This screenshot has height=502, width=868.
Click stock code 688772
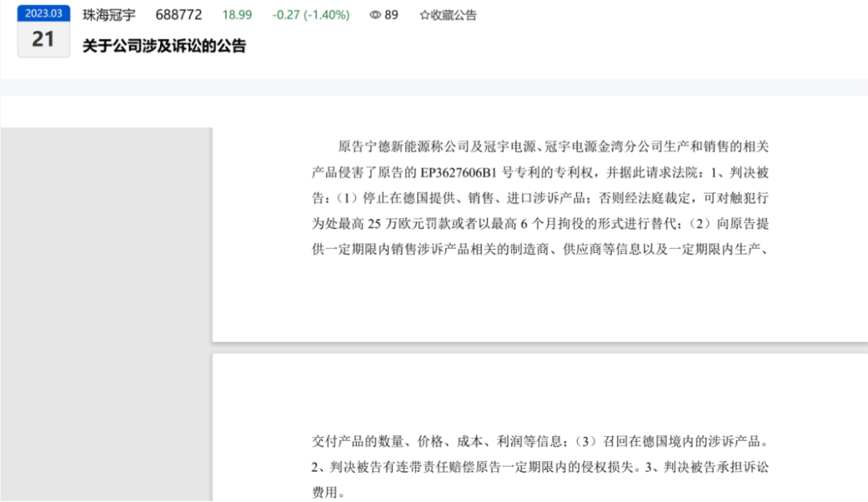coord(178,15)
